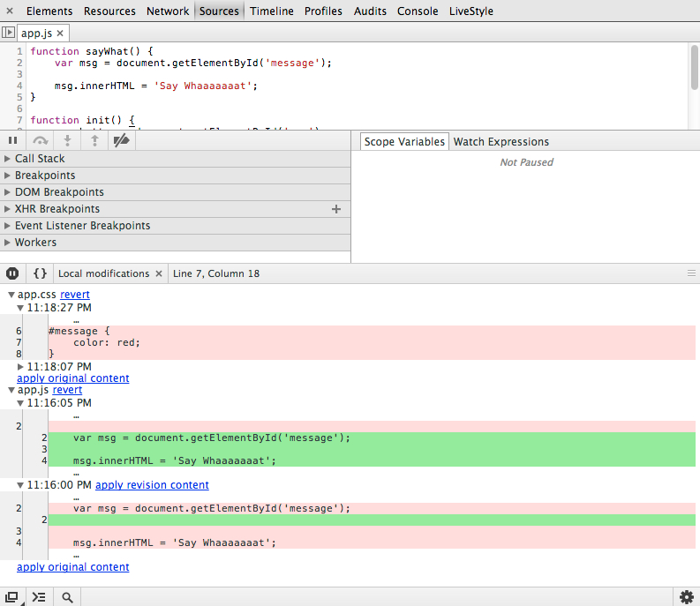Collapse the app.css modifications tree

11,295
